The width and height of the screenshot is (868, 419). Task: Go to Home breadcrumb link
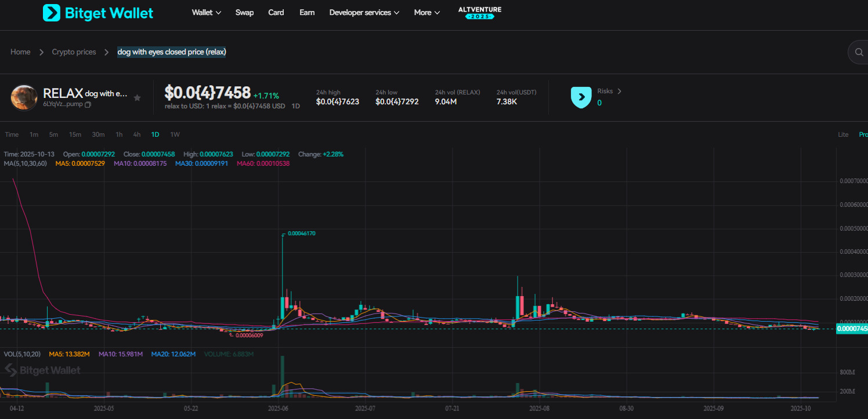coord(20,52)
